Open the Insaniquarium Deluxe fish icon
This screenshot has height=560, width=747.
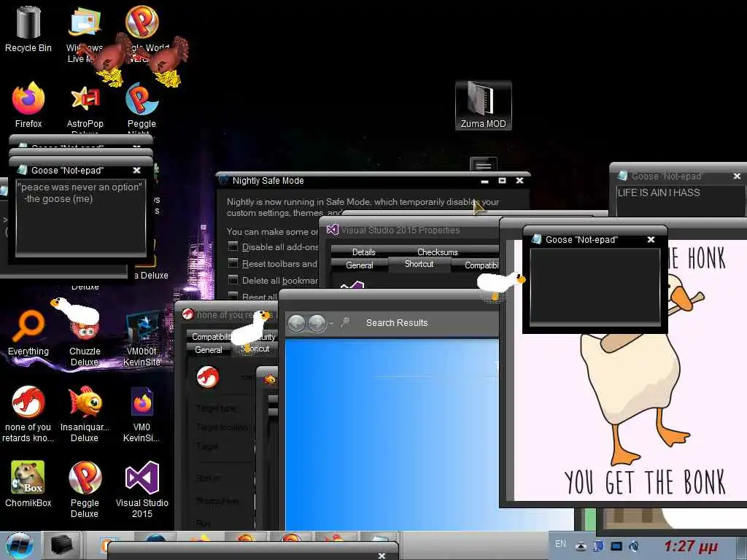(x=85, y=413)
